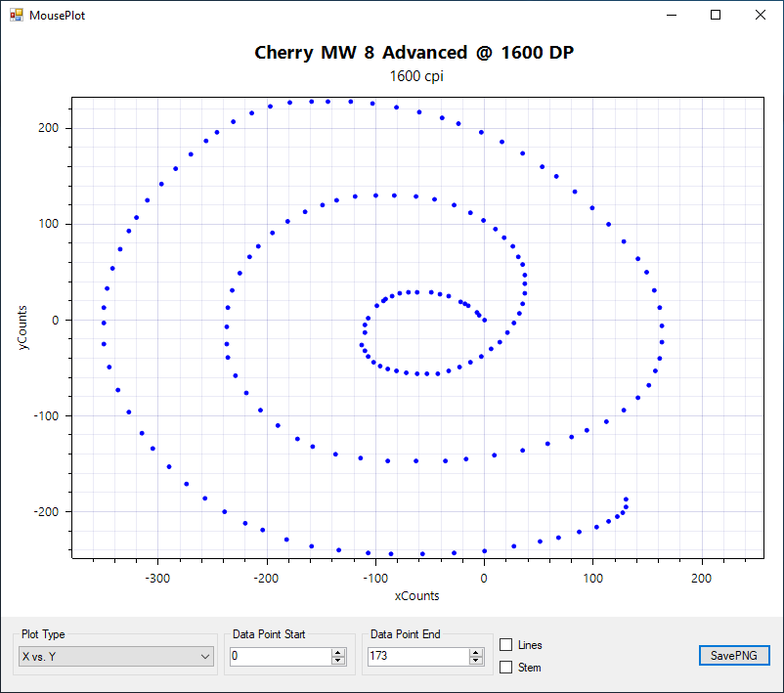
Task: Increase Data Point Start with up arrow
Action: point(338,652)
